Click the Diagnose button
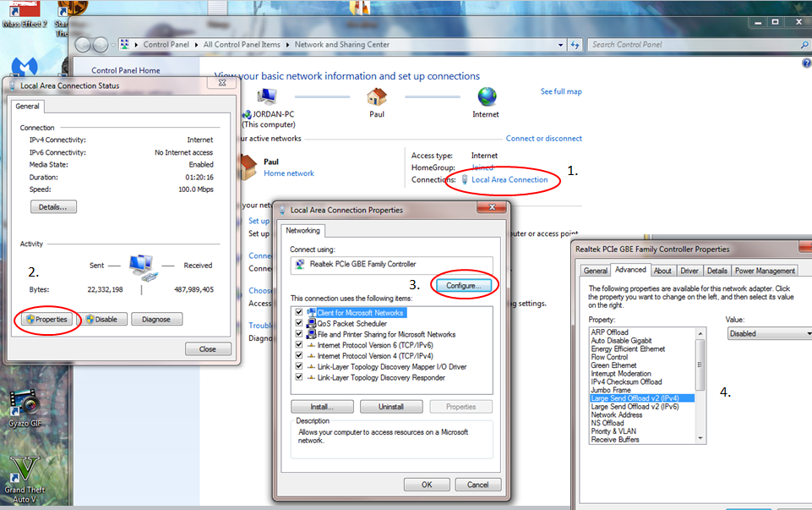 pyautogui.click(x=156, y=319)
